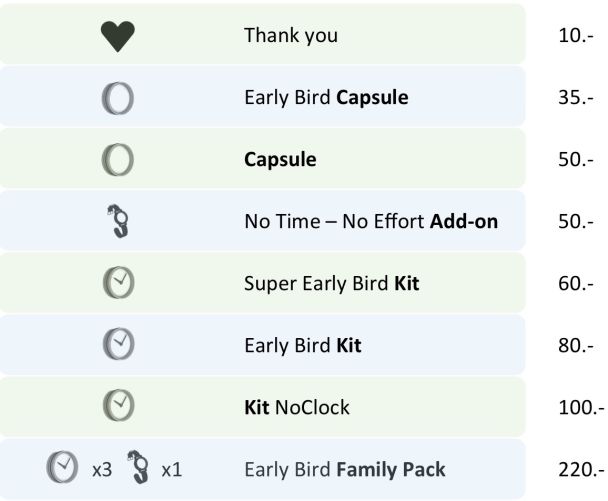Viewport: 608px width, 501px height.
Task: Click the Kit NoClock clock icon
Action: click(x=119, y=406)
